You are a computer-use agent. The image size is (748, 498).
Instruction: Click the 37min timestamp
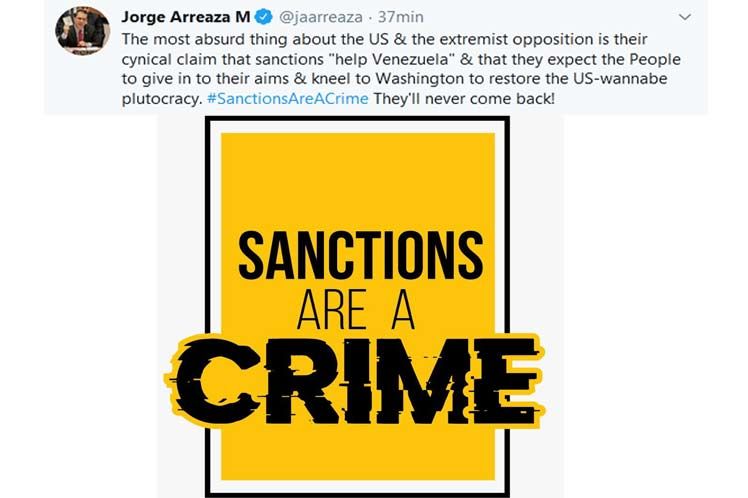pos(401,17)
